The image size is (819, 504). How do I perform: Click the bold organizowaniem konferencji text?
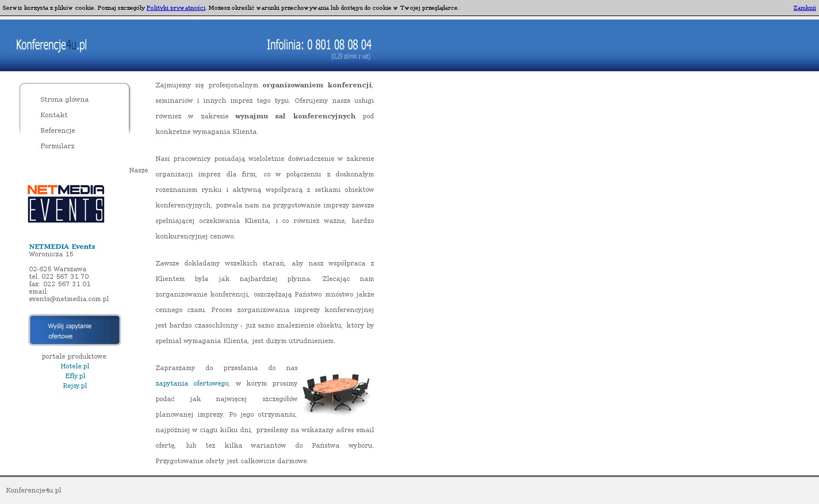(x=317, y=85)
